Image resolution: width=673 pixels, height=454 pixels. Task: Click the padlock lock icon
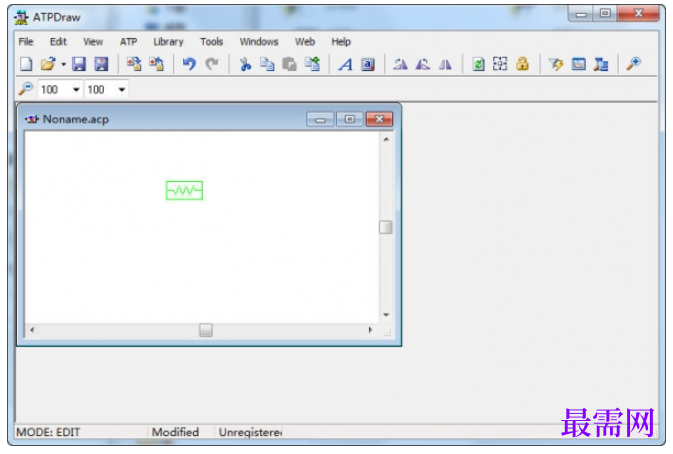[522, 64]
